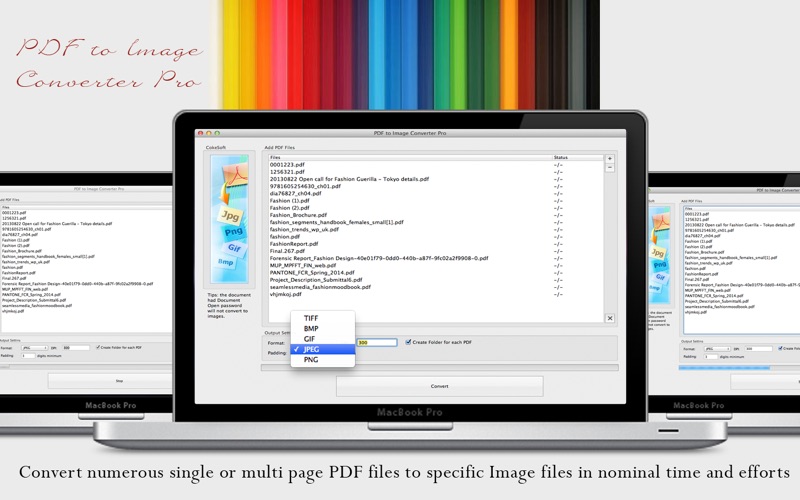
Task: Click the Status column header
Action: point(578,158)
